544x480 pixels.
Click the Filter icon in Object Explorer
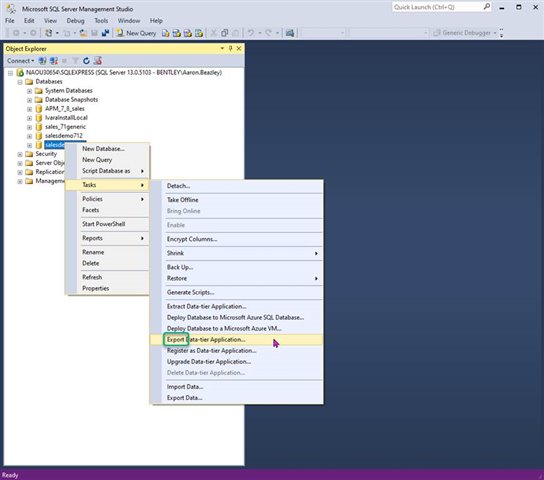[75, 61]
